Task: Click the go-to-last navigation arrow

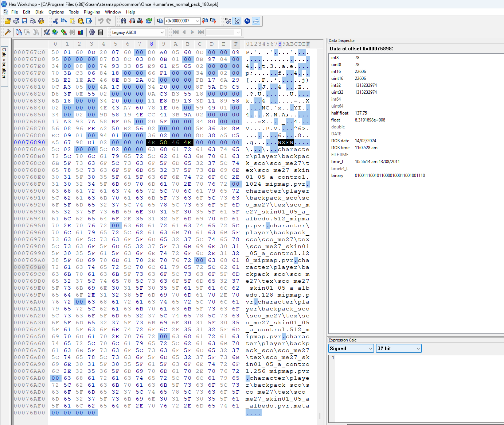Action: click(x=200, y=32)
